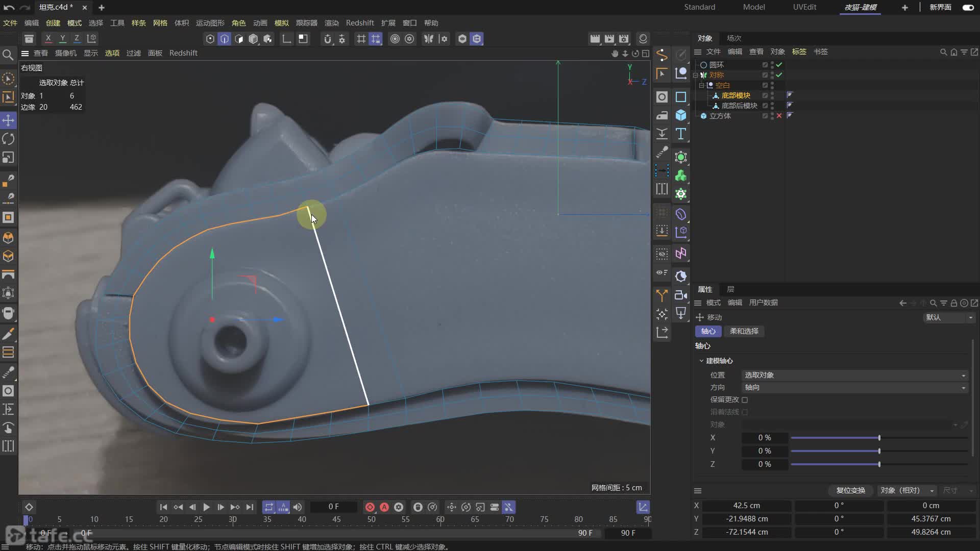This screenshot has height=551, width=980.
Task: Select the Move tool in left toolbar
Action: (x=9, y=120)
